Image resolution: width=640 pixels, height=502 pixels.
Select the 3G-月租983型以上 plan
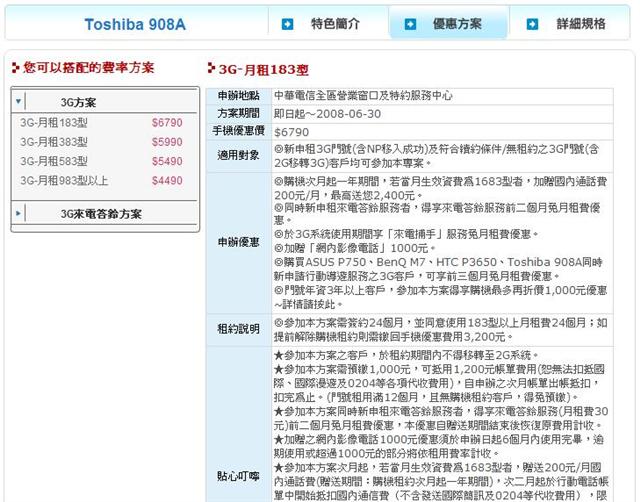pyautogui.click(x=64, y=180)
